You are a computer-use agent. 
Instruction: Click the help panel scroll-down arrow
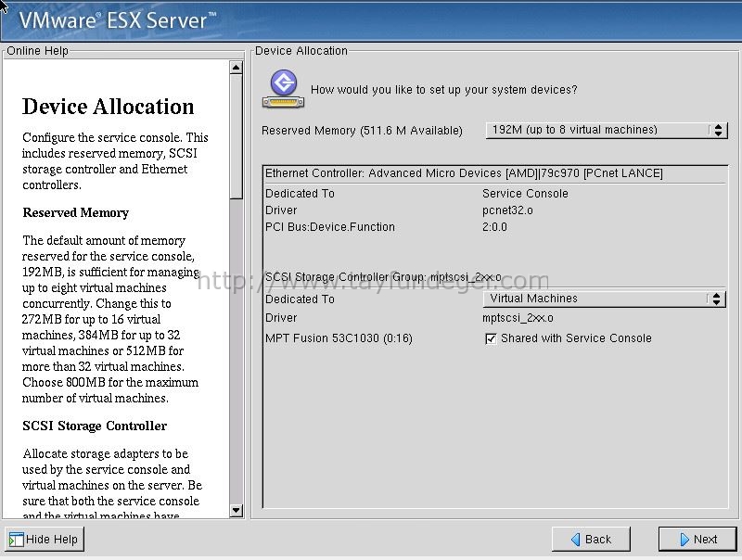coord(237,510)
